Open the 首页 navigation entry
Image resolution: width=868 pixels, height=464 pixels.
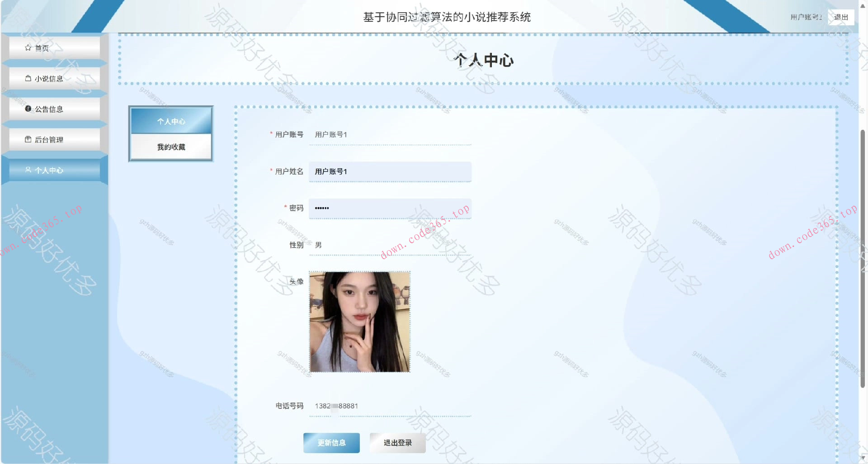pyautogui.click(x=41, y=47)
